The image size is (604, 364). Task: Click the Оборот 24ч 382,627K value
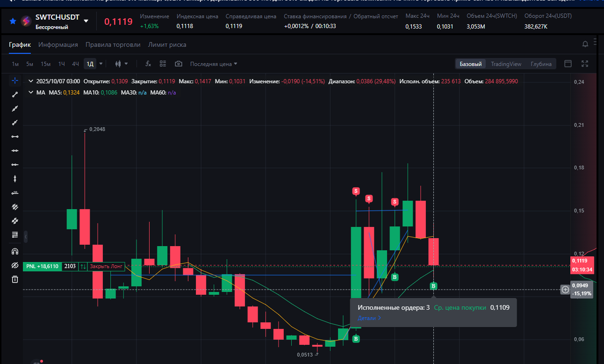click(536, 26)
